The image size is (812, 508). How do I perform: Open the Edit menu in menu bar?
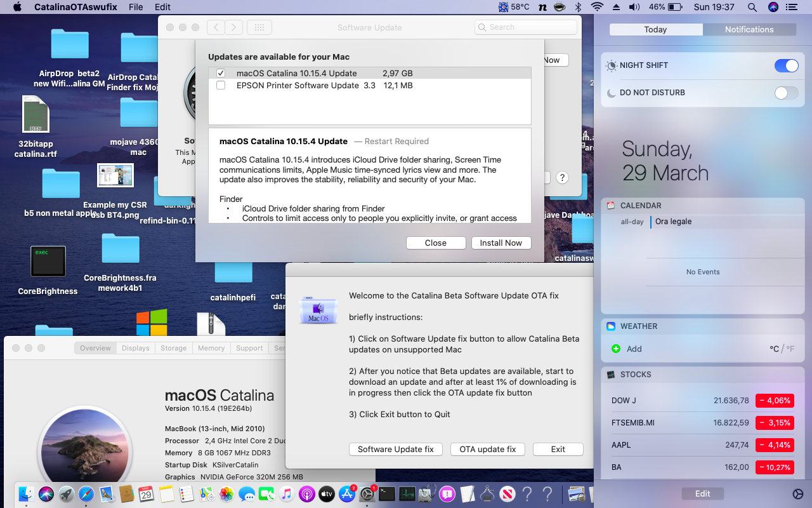(x=163, y=7)
